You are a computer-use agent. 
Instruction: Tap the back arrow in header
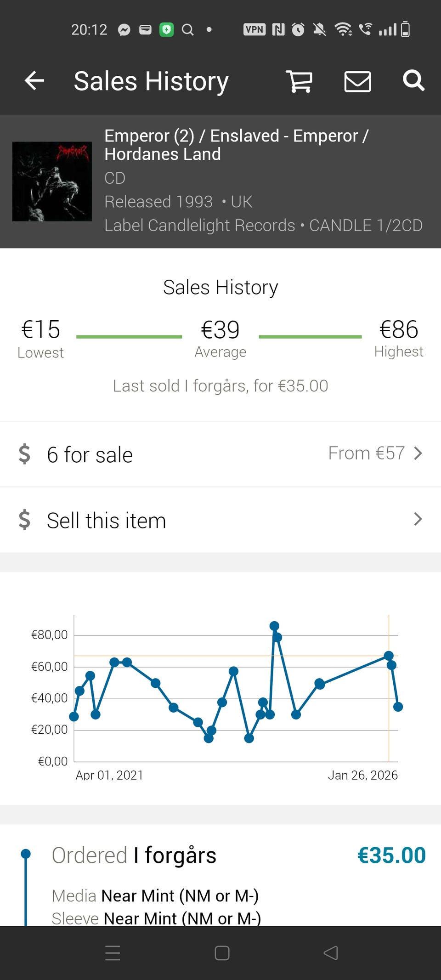[x=34, y=81]
